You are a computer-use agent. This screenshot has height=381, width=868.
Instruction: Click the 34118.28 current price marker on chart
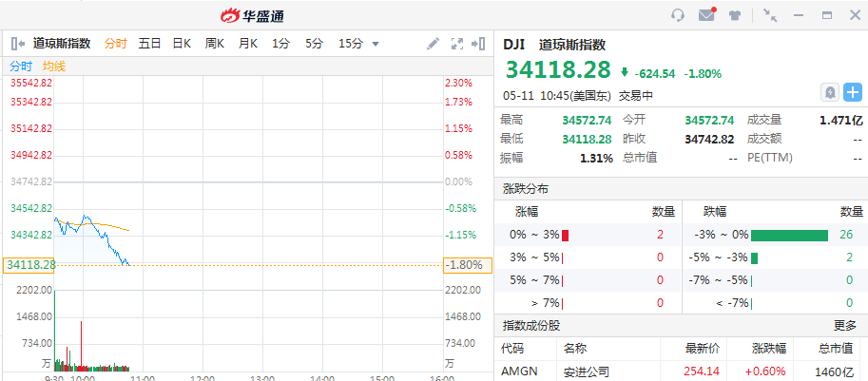(29, 265)
